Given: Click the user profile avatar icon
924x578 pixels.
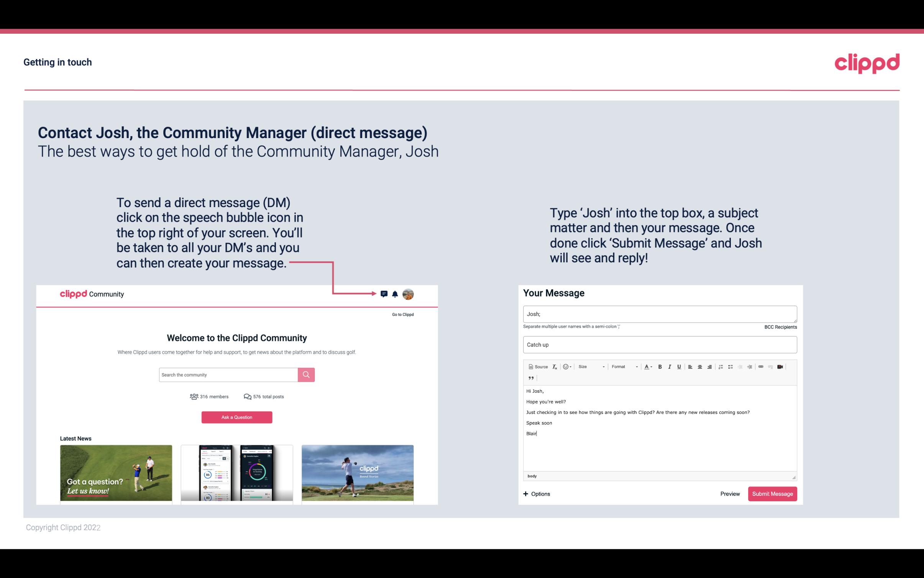Looking at the screenshot, I should point(409,294).
